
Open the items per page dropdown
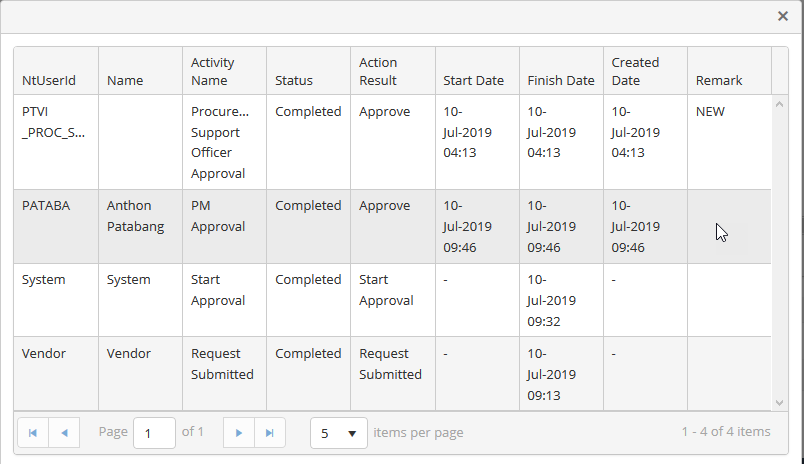339,433
